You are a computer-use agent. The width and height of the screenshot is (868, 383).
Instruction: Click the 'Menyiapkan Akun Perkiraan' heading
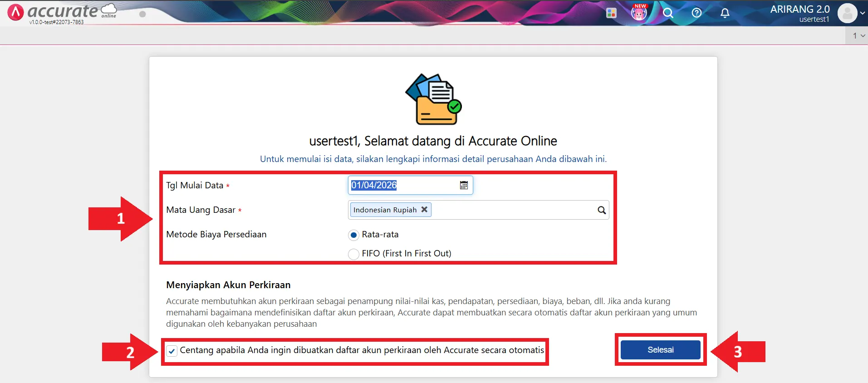tap(228, 285)
